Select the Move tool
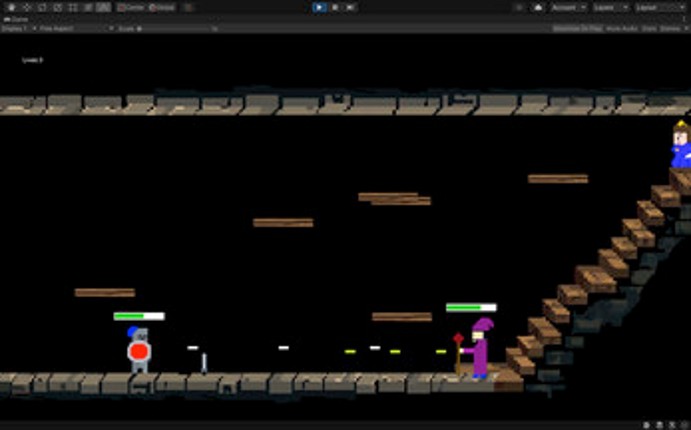Screen dimensions: 691x430 click(27, 7)
